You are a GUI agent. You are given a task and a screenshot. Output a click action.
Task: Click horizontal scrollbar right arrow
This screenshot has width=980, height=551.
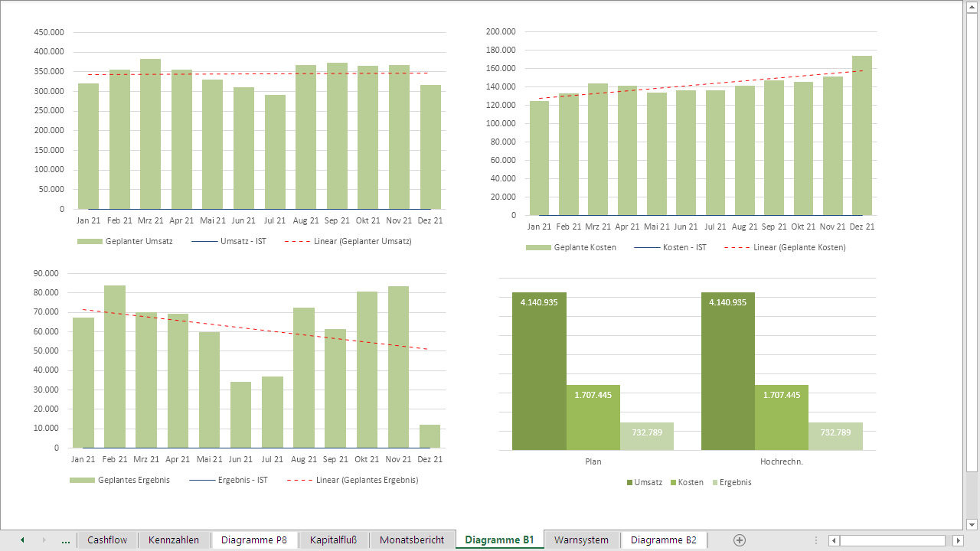(x=957, y=540)
